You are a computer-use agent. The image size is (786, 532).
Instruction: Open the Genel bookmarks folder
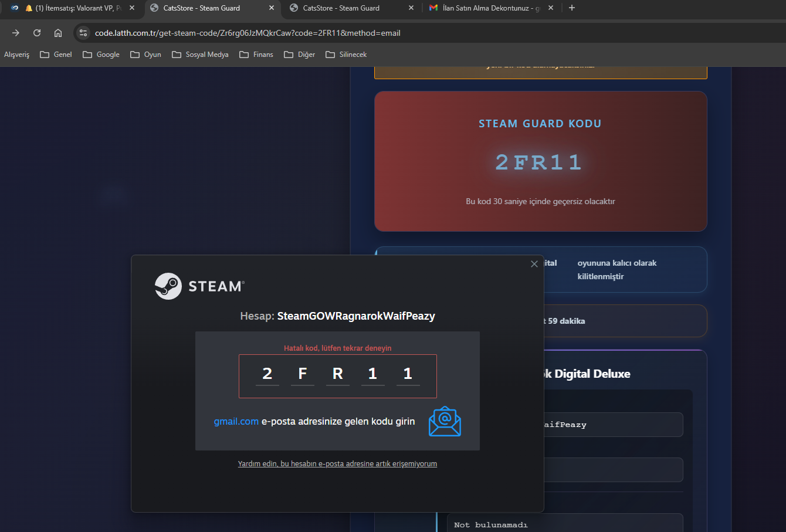click(56, 55)
